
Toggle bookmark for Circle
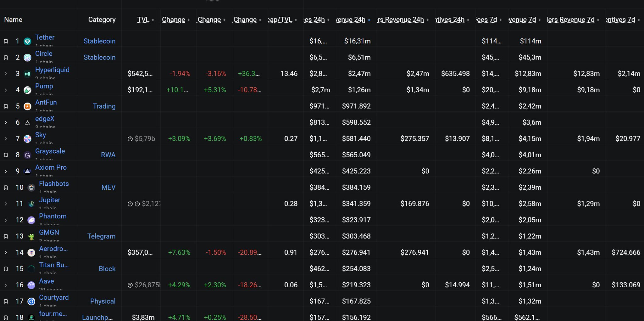tap(6, 58)
